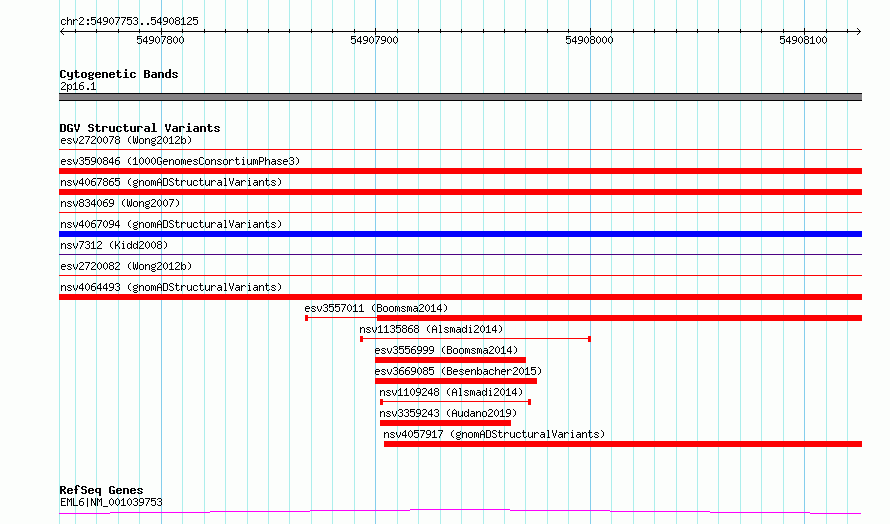Image resolution: width=890 pixels, height=524 pixels.
Task: Click the red bar of nsv4064493
Action: point(460,297)
